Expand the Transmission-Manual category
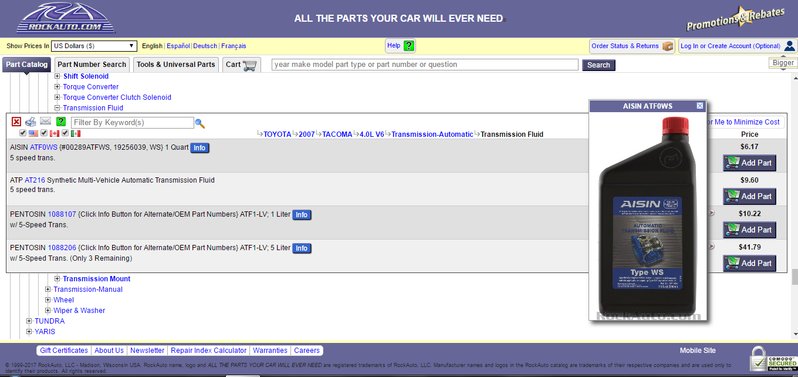The height and width of the screenshot is (377, 798). pyautogui.click(x=48, y=289)
